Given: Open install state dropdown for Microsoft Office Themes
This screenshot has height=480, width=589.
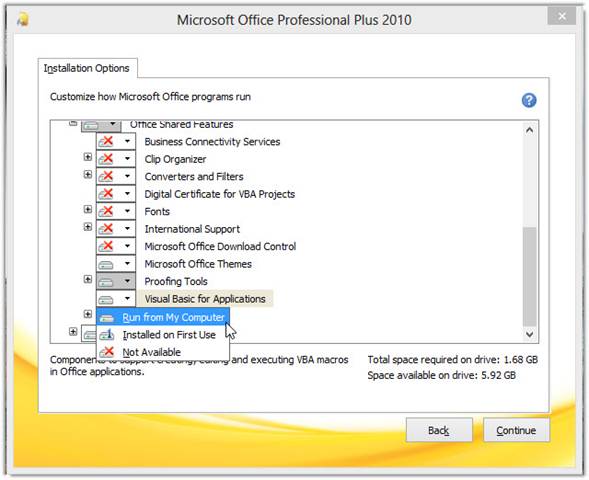Looking at the screenshot, I should 116,264.
